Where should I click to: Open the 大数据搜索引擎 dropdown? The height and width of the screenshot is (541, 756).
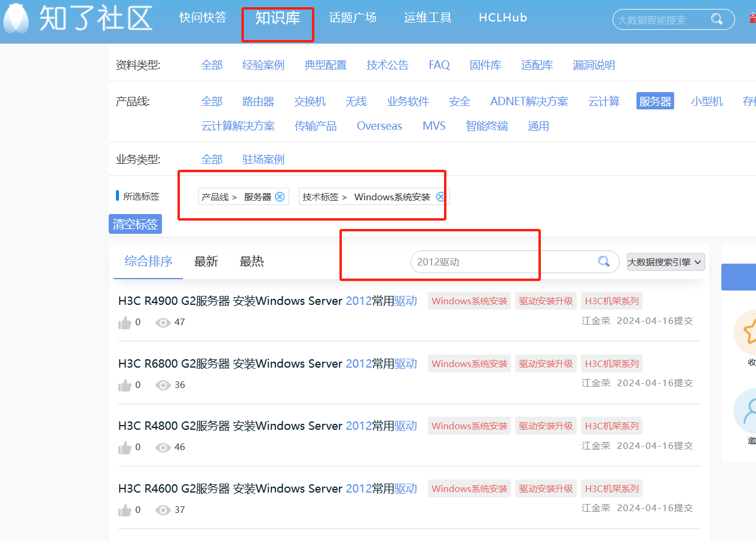coord(666,262)
